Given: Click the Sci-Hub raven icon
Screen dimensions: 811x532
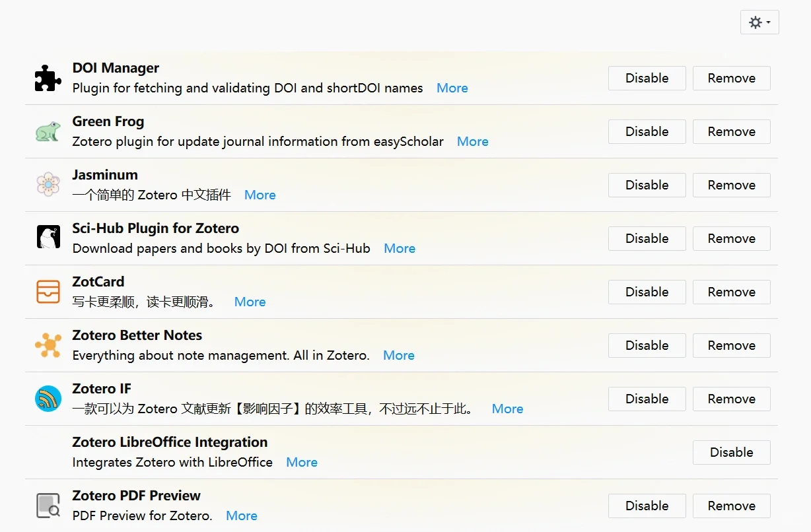Looking at the screenshot, I should 48,238.
